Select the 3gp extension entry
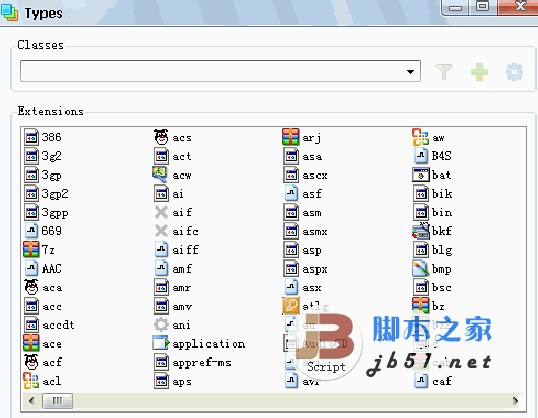 click(x=43, y=175)
